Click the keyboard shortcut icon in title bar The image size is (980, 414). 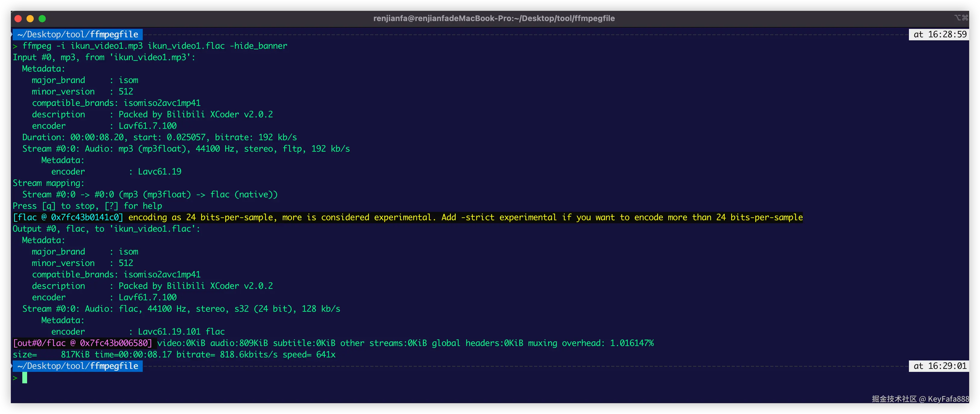pos(961,17)
